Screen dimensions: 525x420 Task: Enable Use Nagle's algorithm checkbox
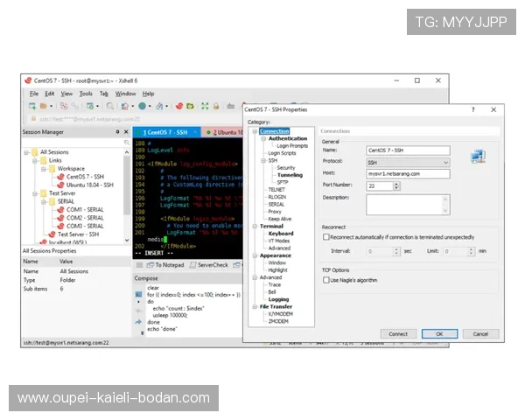(x=326, y=280)
